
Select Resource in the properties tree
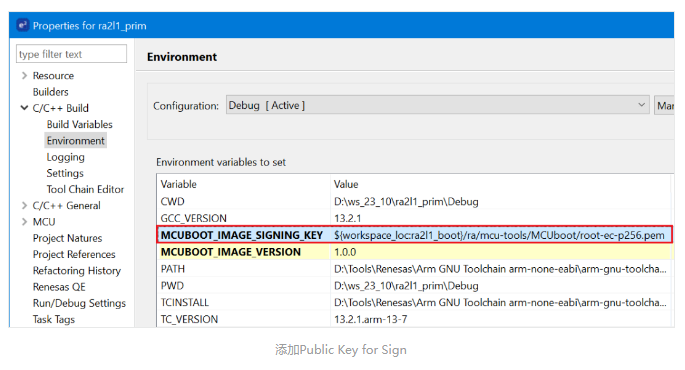coord(53,76)
